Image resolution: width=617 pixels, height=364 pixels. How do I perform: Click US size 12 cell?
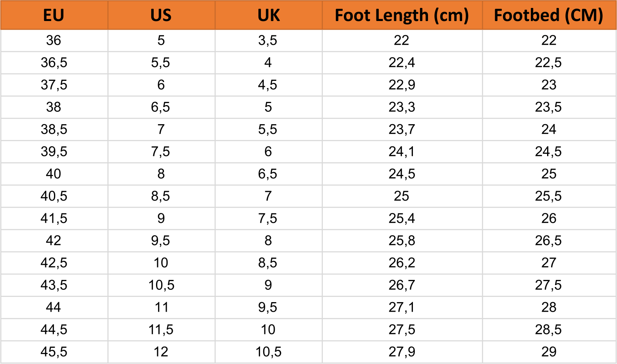pos(161,352)
